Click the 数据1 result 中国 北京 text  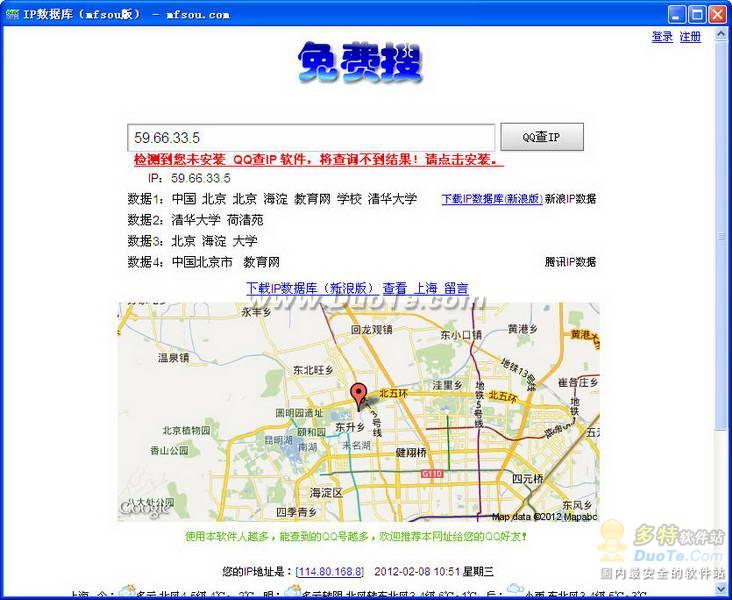tap(294, 198)
